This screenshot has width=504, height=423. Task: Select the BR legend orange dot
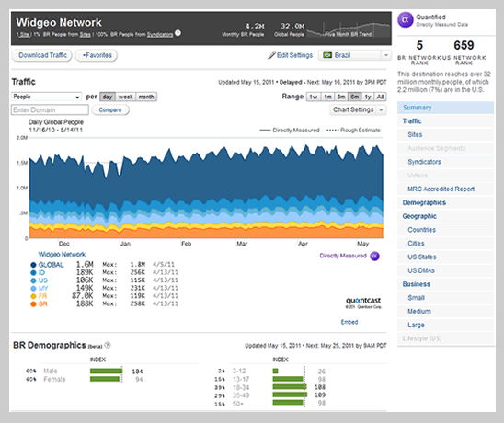tap(33, 304)
